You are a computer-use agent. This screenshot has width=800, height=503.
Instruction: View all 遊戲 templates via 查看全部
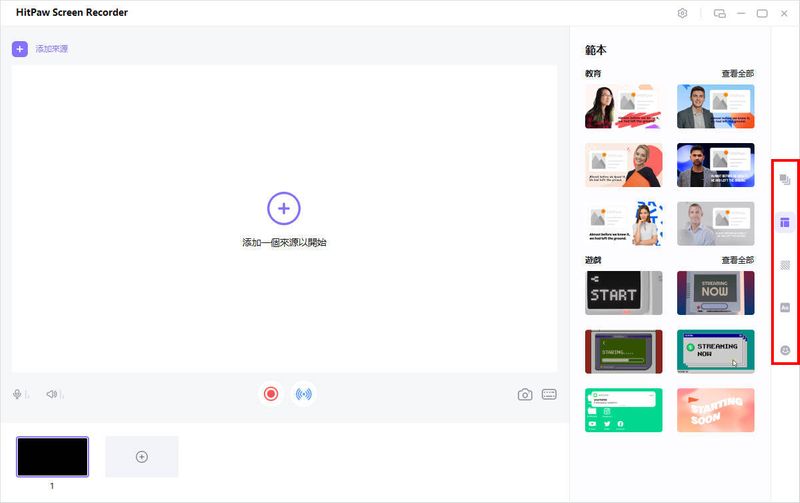(738, 260)
